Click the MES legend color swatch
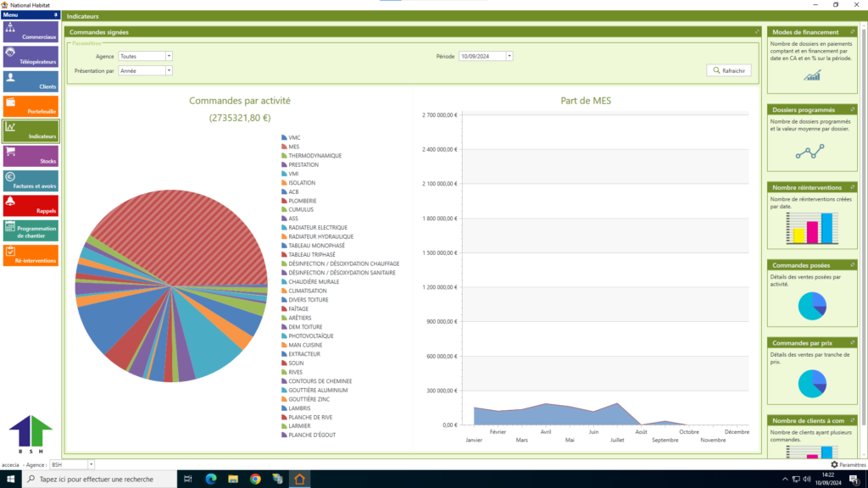This screenshot has height=488, width=868. pos(284,147)
